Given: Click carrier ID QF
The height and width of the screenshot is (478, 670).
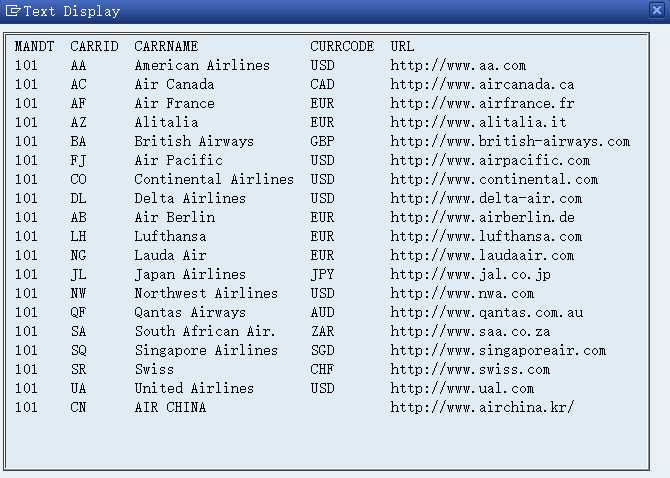Looking at the screenshot, I should [x=78, y=313].
